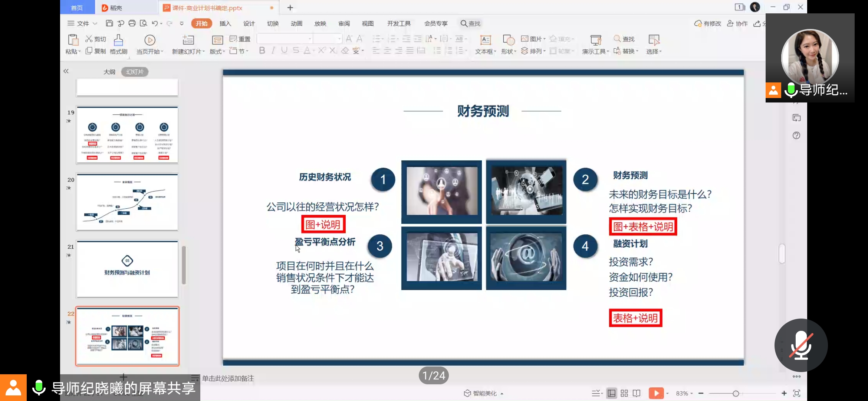Click the Picture (图片) insert icon
This screenshot has height=401, width=868.
(525, 39)
